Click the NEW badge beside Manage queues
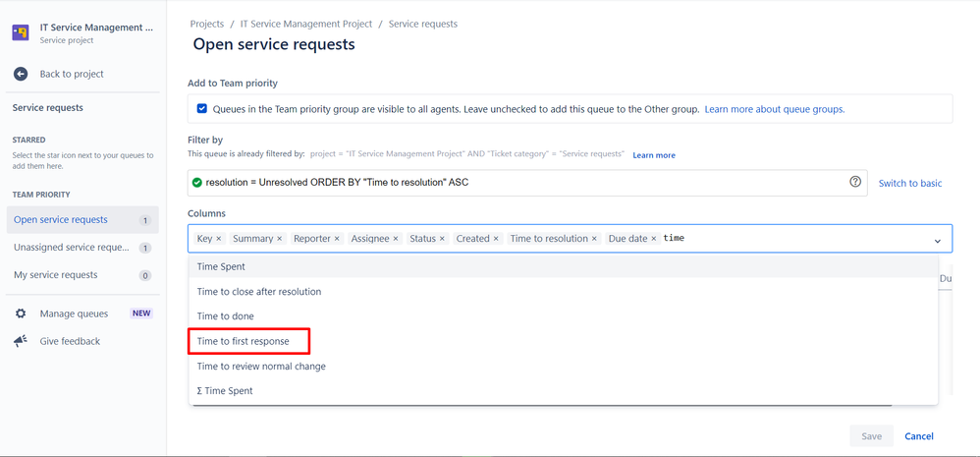Image resolution: width=980 pixels, height=457 pixels. coord(141,314)
